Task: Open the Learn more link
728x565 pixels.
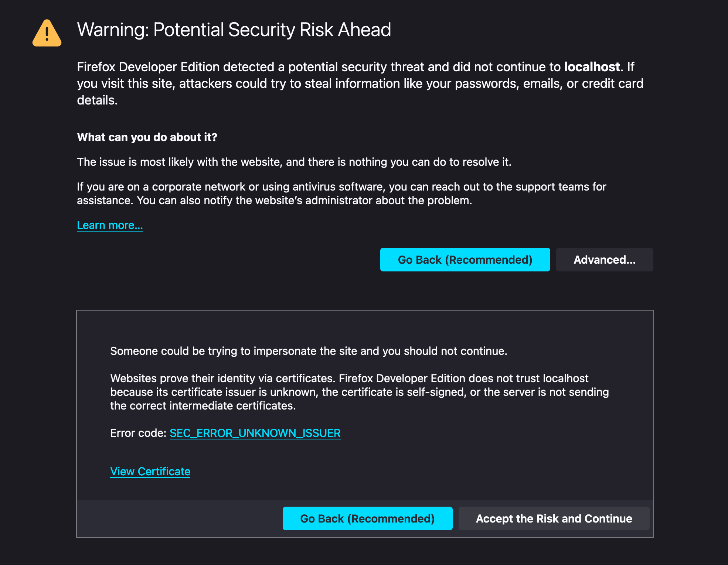Action: click(110, 225)
